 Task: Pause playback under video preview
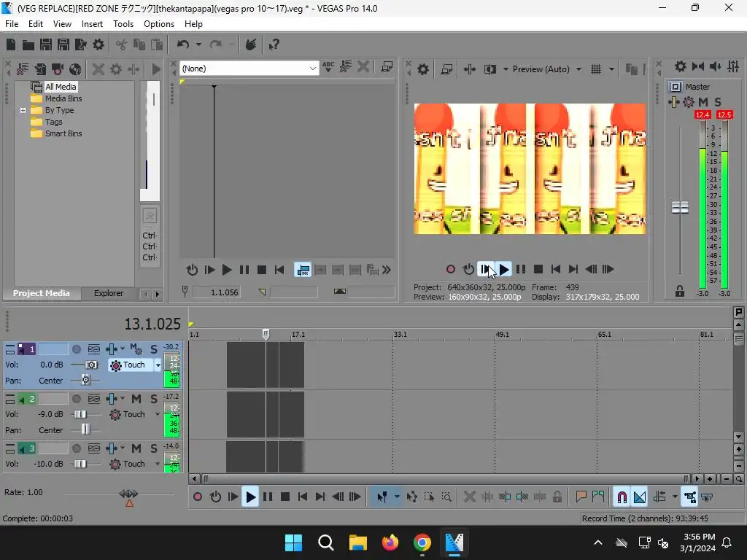[521, 270]
